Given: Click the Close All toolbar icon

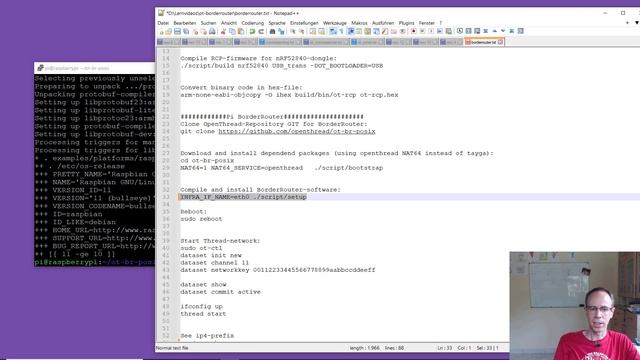Looking at the screenshot, I should 204,31.
